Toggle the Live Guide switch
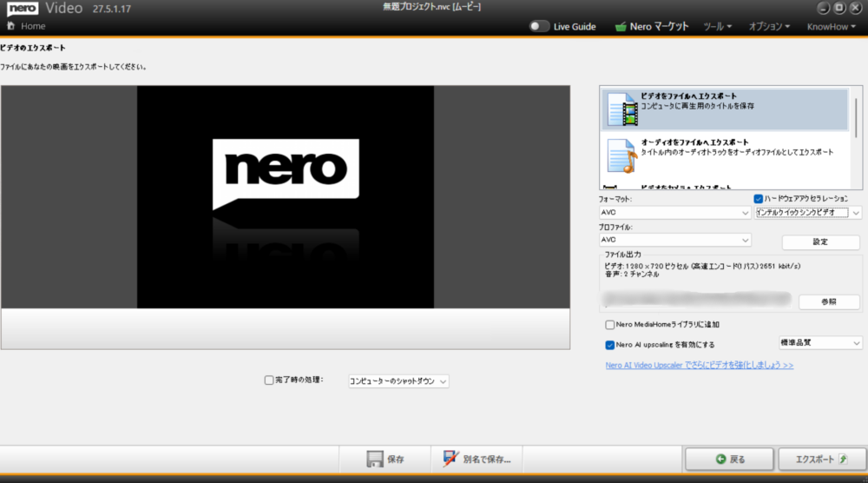Viewport: 868px width, 483px height. [x=538, y=26]
